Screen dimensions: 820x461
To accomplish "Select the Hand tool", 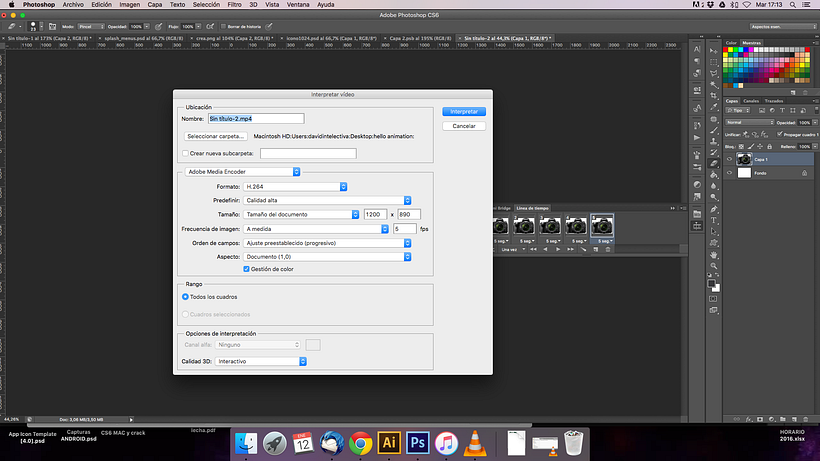I will pos(714,255).
